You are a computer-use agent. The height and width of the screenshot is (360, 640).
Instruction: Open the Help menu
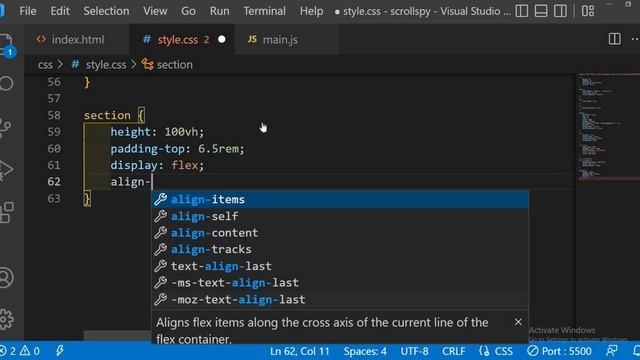point(311,11)
